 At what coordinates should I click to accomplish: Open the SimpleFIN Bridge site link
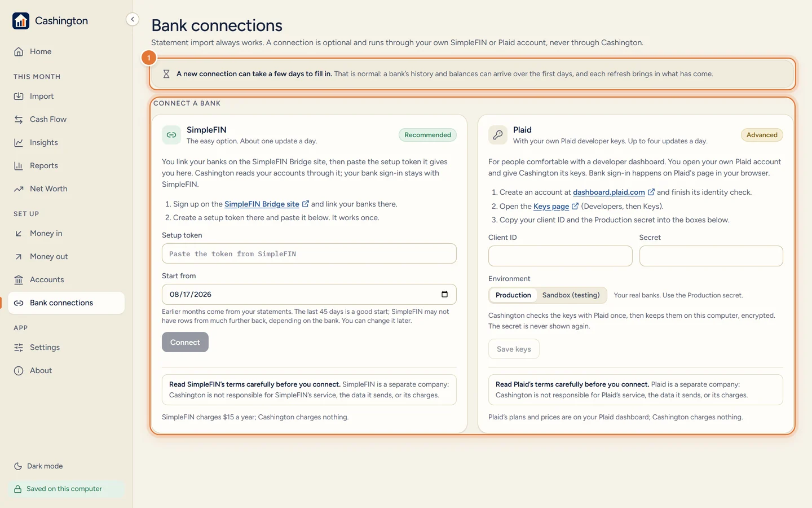tap(262, 204)
